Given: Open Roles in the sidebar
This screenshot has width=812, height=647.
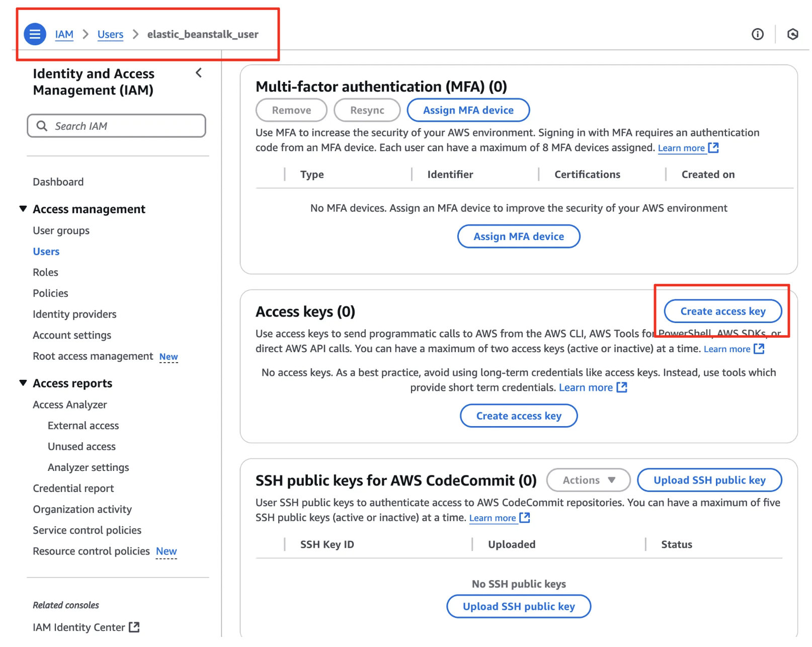Looking at the screenshot, I should [x=45, y=272].
